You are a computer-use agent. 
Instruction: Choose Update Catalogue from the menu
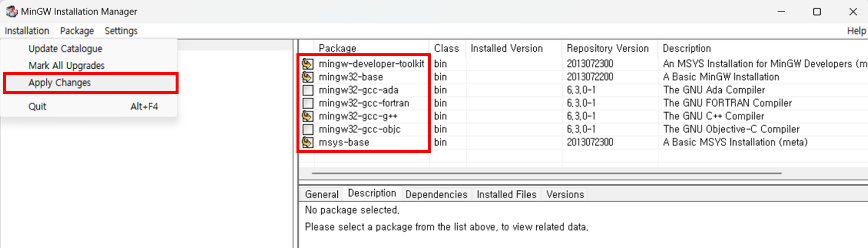(x=65, y=49)
